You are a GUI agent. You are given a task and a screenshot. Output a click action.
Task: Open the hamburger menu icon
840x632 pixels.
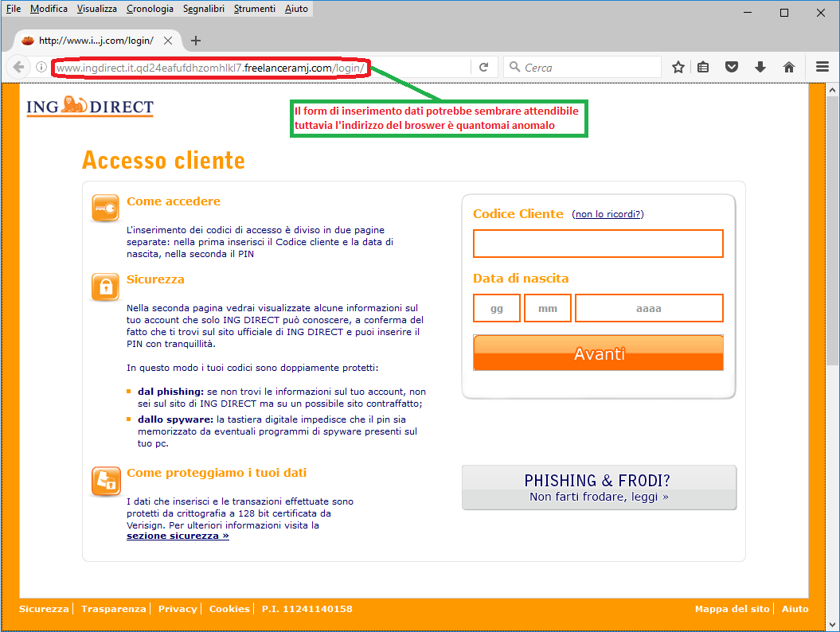click(x=822, y=67)
